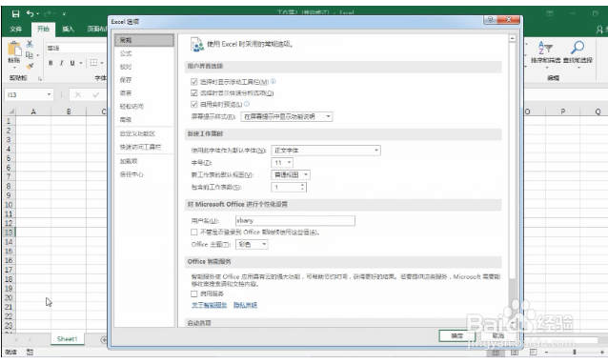Click the Borders grid icon

93,62
